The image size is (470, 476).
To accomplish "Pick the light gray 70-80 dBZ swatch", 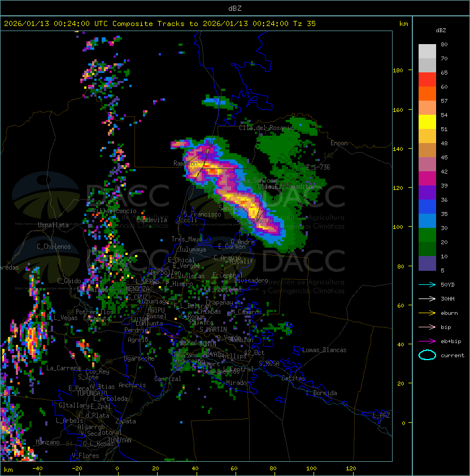I will pos(427,51).
